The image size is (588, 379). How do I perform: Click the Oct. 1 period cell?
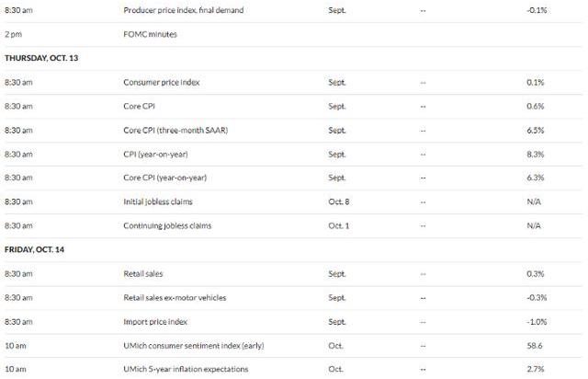point(339,225)
